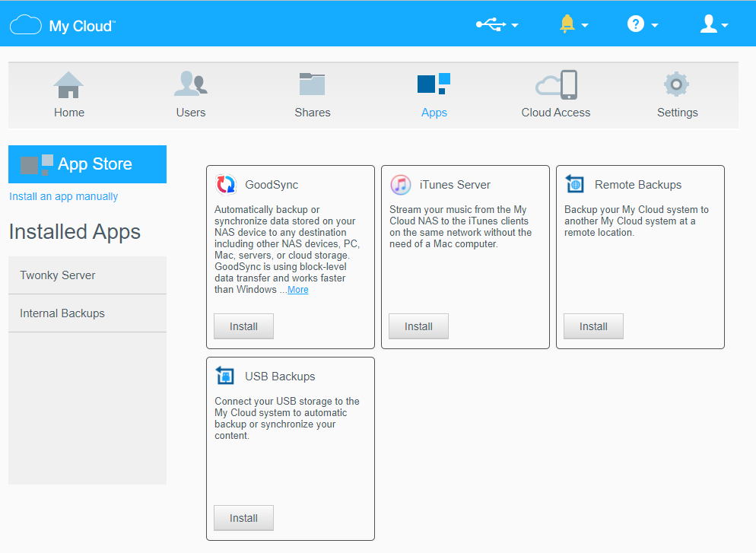Select App Store in the sidebar
The image size is (756, 553).
pyautogui.click(x=87, y=164)
